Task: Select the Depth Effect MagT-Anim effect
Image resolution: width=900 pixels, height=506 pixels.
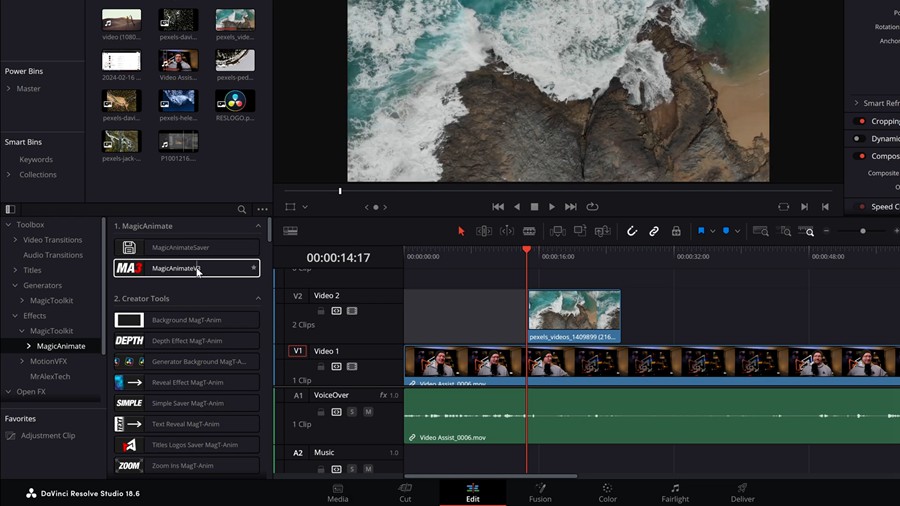Action: point(187,341)
